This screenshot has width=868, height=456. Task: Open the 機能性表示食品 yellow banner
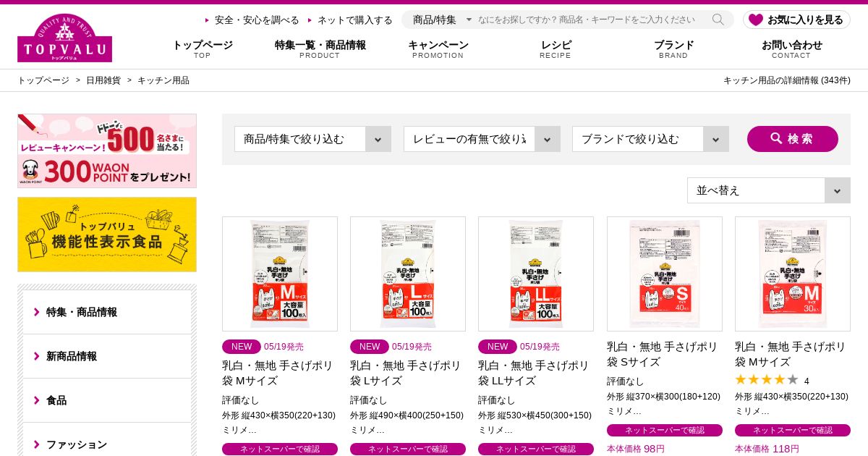click(x=107, y=235)
